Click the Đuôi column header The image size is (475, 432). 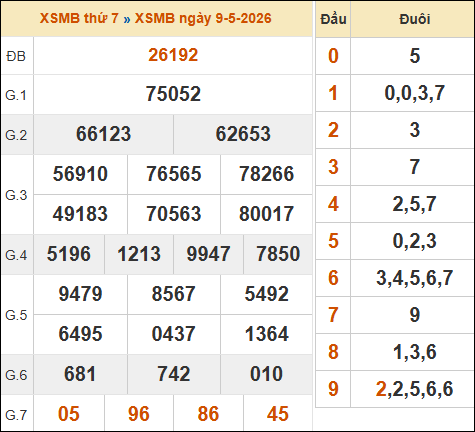(415, 19)
